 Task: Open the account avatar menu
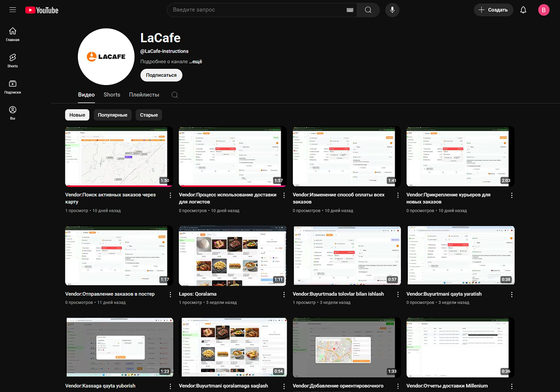click(x=544, y=10)
